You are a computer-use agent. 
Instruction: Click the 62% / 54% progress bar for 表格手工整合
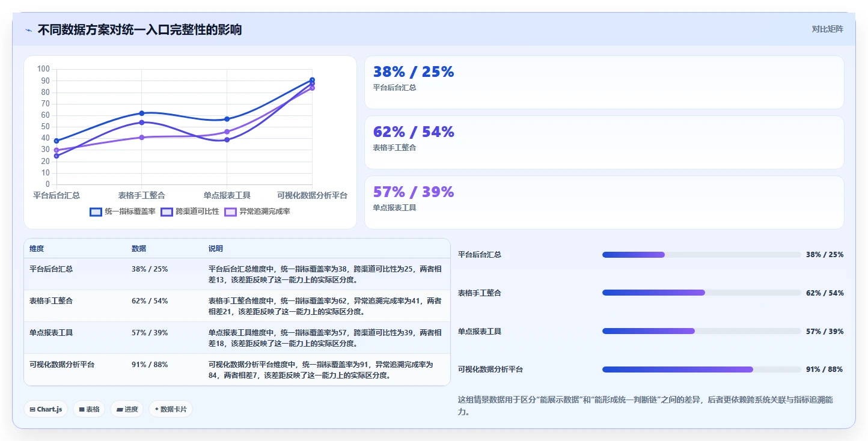tap(701, 293)
